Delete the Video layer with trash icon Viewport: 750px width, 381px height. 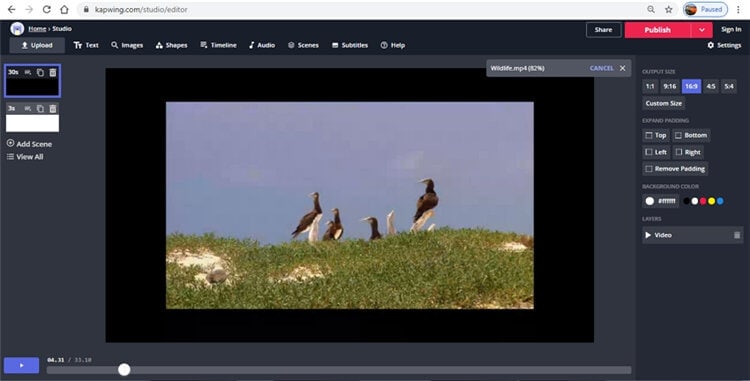737,235
